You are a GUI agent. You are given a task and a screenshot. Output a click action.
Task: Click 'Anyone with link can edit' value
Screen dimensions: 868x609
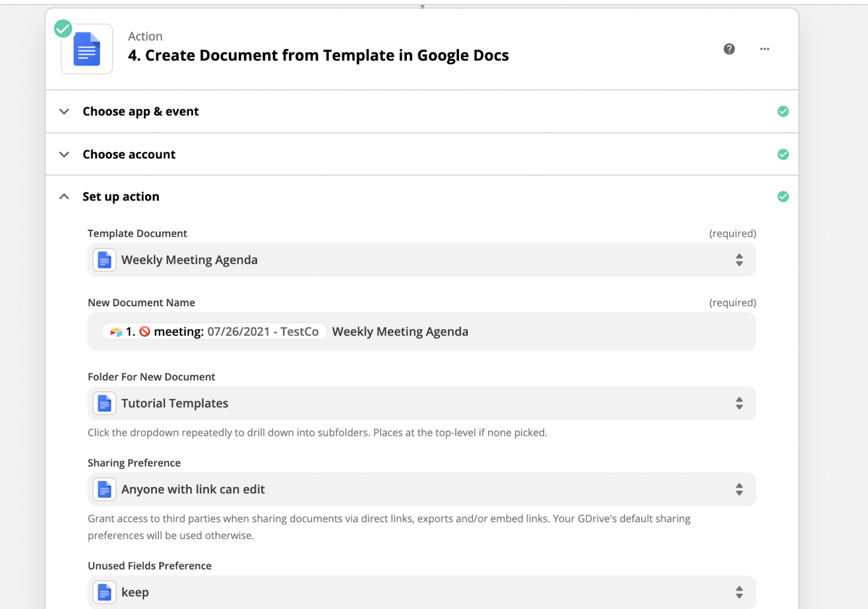coord(193,490)
